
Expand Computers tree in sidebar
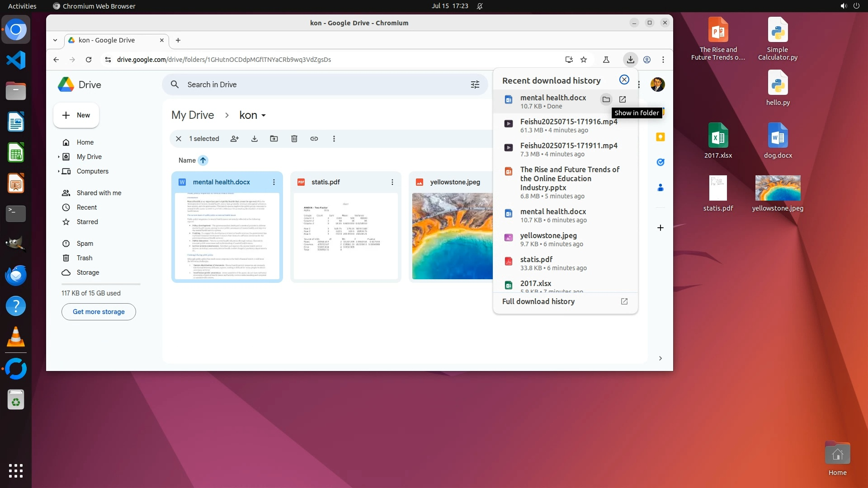click(x=58, y=171)
